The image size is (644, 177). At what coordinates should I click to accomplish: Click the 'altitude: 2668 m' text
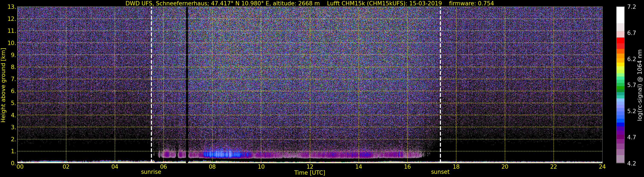[296, 3]
